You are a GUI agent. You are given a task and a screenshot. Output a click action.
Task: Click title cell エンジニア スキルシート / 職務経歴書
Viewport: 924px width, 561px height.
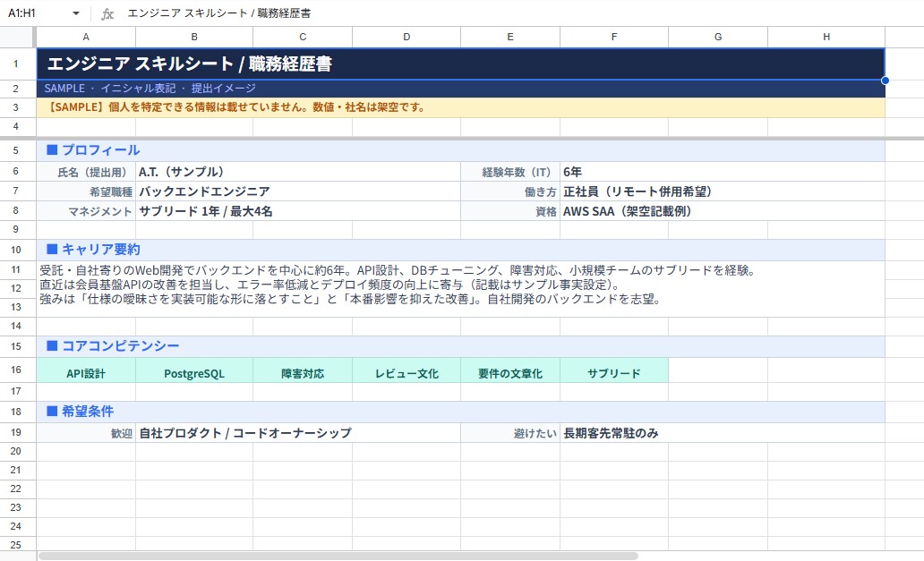pyautogui.click(x=461, y=64)
